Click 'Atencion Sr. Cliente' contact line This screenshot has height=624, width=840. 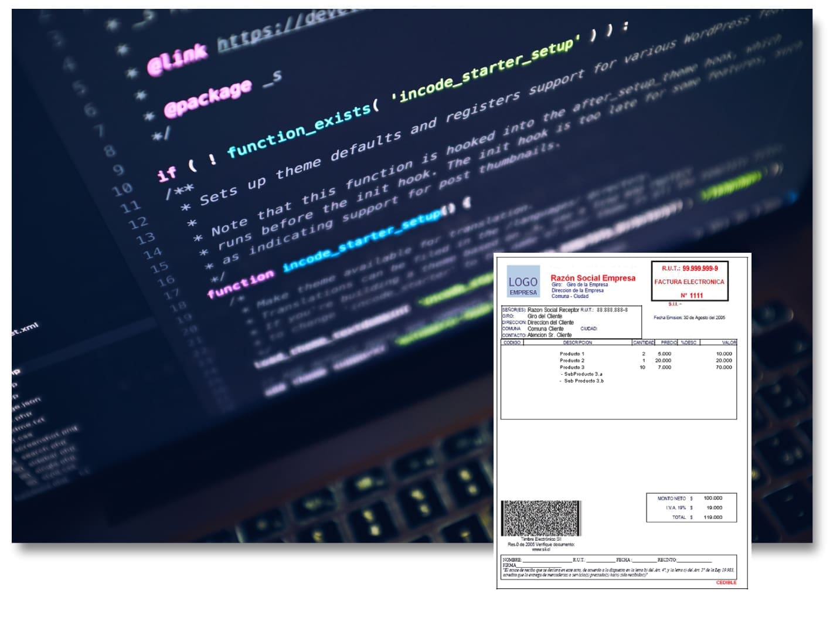click(549, 335)
